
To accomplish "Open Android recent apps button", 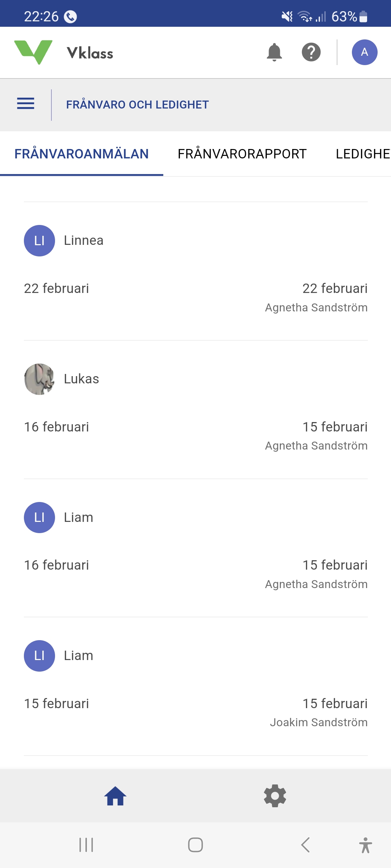I will 86,845.
